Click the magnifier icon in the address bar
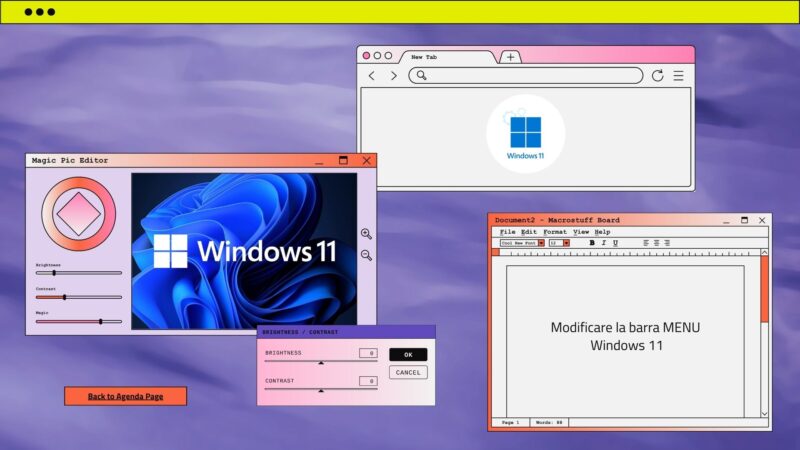 coord(421,76)
